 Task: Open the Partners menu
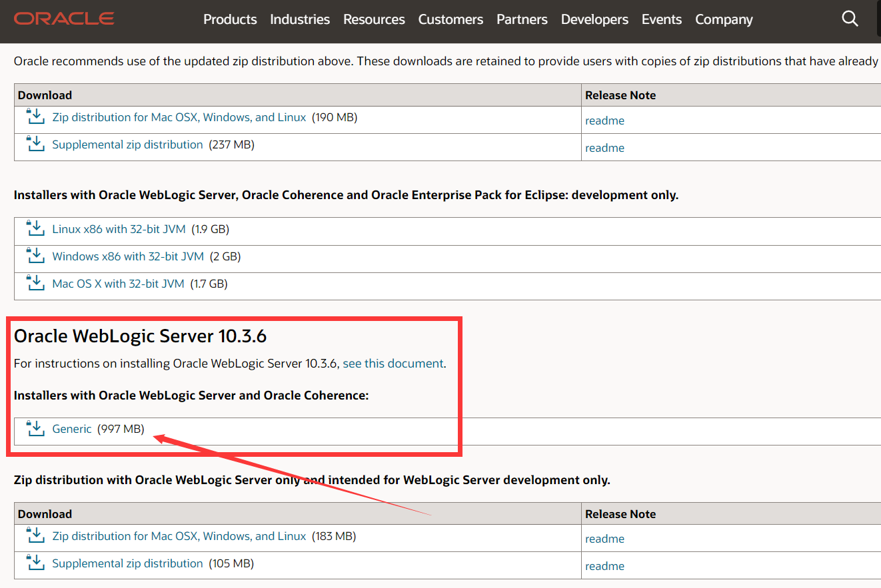click(522, 19)
